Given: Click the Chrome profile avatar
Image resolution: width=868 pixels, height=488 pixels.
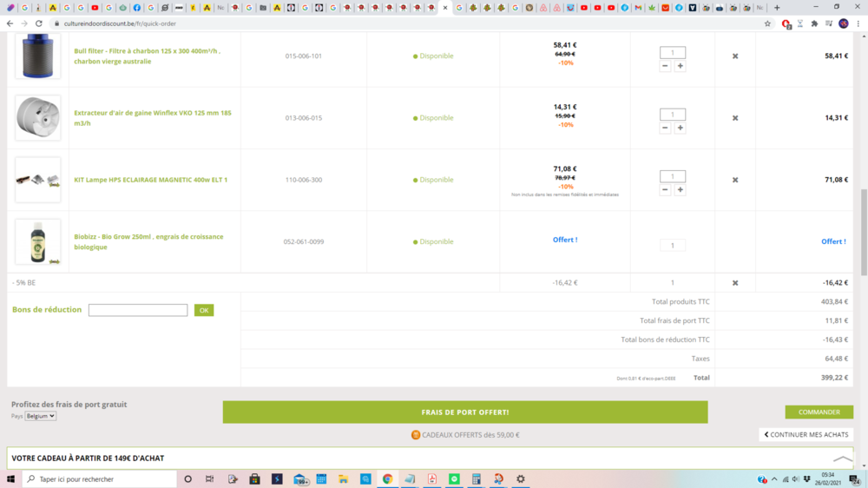Looking at the screenshot, I should [x=844, y=23].
